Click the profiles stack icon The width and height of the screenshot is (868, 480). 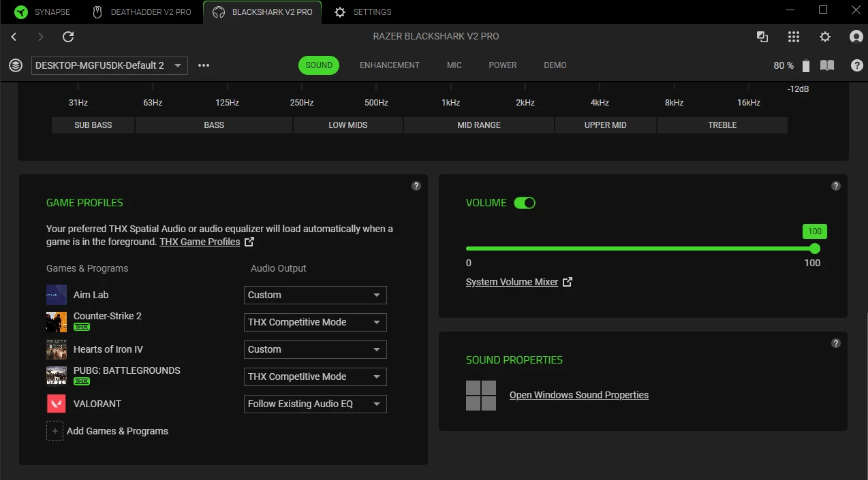pos(15,65)
